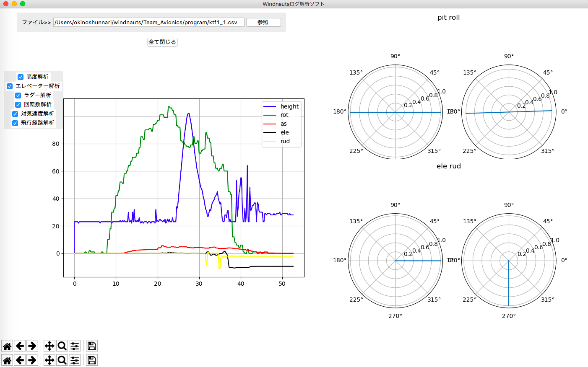The height and width of the screenshot is (367, 588).
Task: Click the ele rud chart title
Action: (449, 166)
